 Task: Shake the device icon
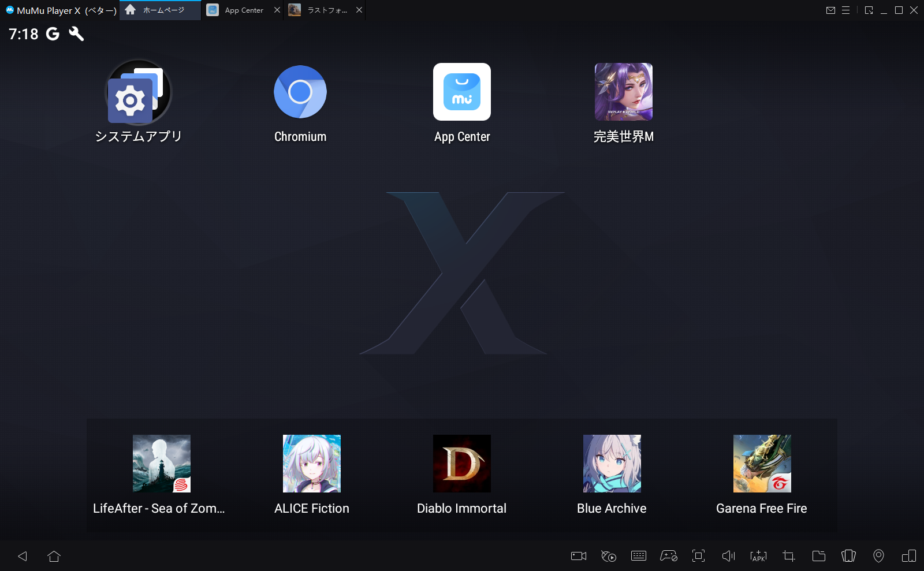click(x=849, y=556)
